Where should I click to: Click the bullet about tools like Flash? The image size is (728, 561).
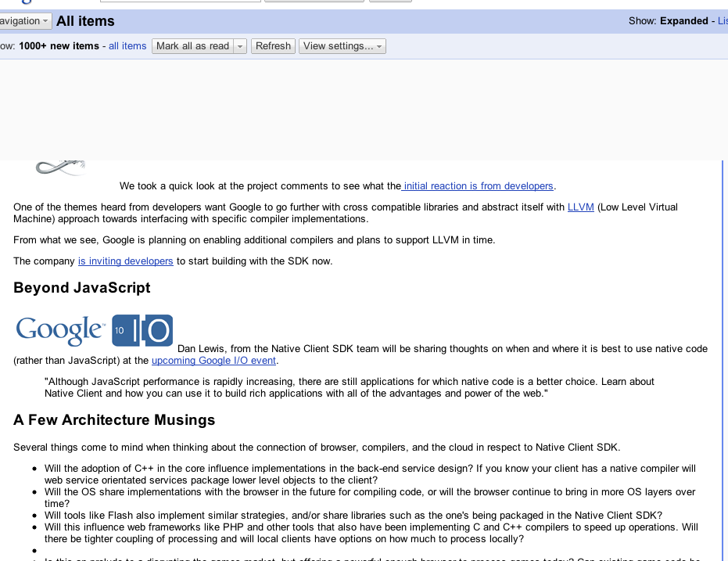pyautogui.click(x=353, y=516)
